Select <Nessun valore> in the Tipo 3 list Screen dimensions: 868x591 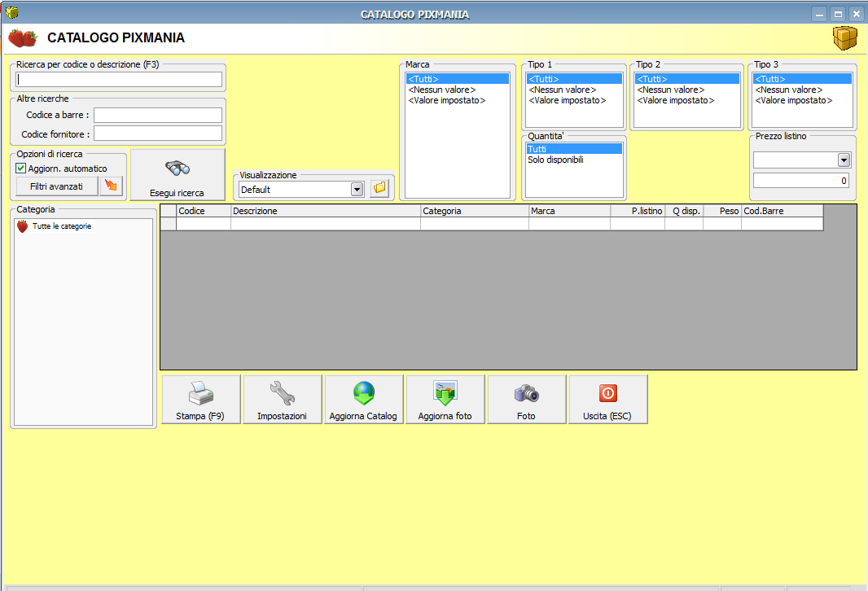802,90
